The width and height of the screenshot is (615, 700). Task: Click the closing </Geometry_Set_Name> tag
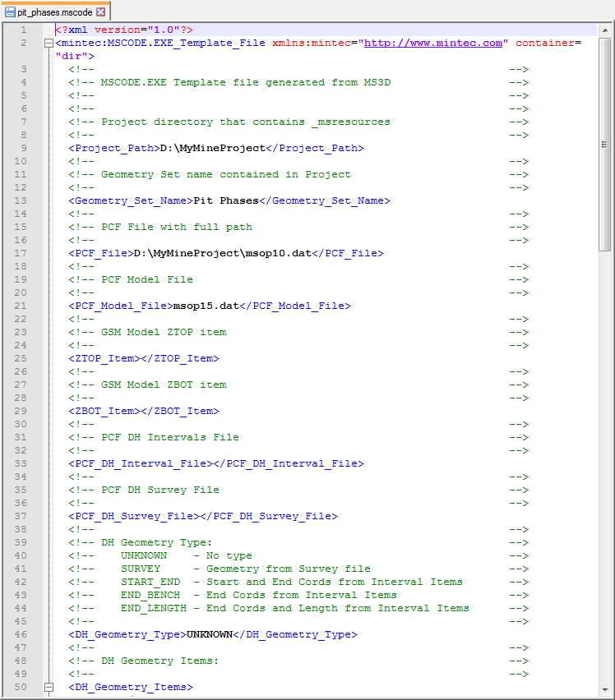(325, 201)
